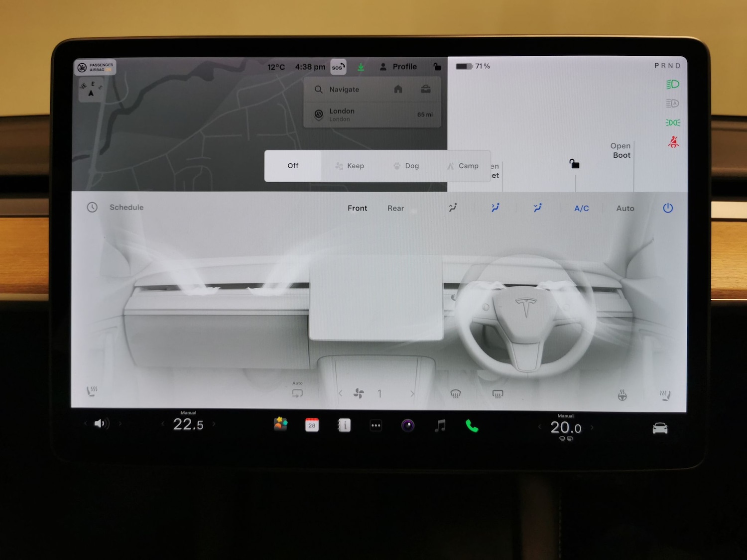The width and height of the screenshot is (747, 560).
Task: Launch the Calendar app
Action: click(312, 425)
